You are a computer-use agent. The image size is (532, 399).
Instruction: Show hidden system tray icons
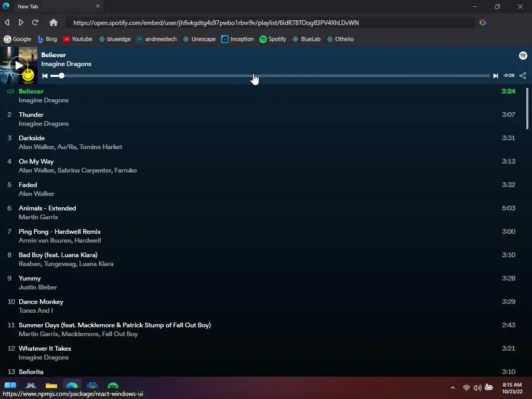point(453,388)
